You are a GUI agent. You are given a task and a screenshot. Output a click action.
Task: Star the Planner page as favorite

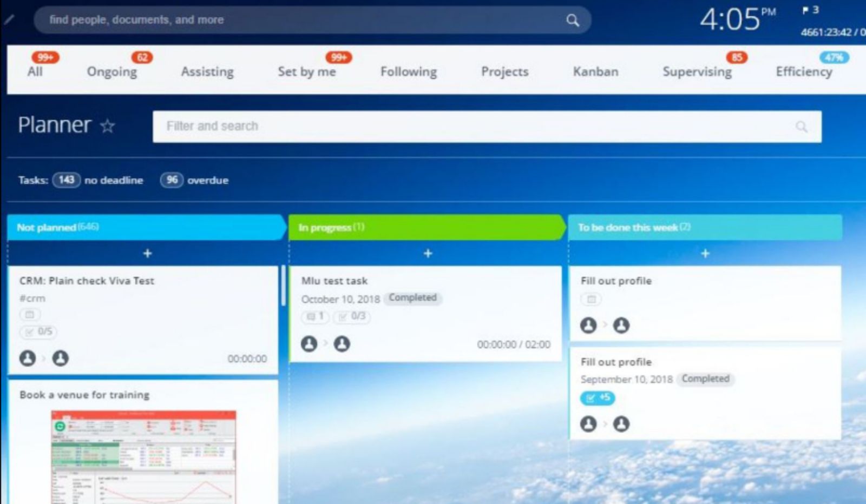[108, 126]
